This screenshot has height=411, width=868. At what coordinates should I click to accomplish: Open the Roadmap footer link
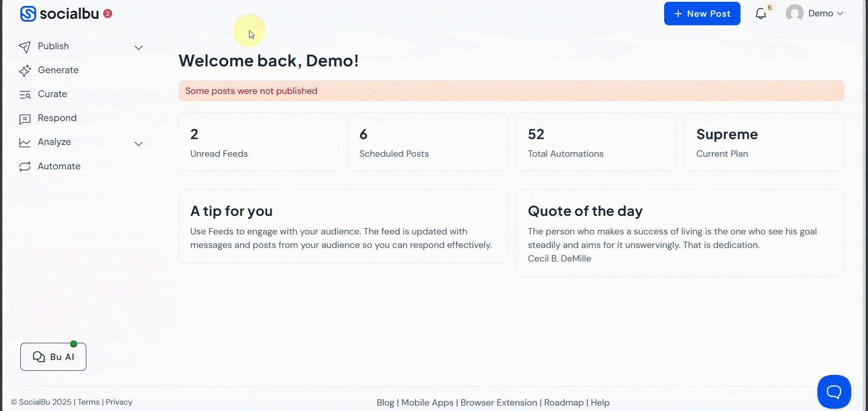(564, 402)
